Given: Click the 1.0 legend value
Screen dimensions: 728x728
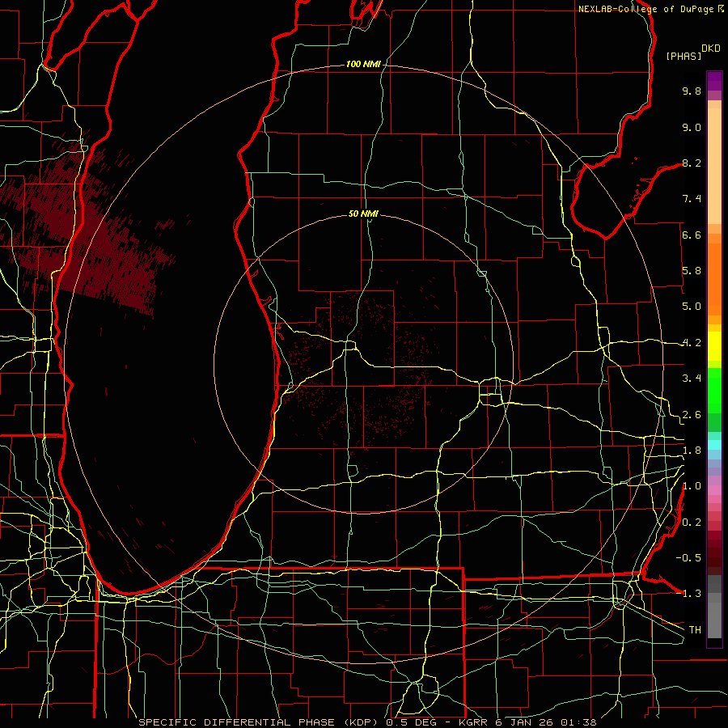Looking at the screenshot, I should 692,486.
